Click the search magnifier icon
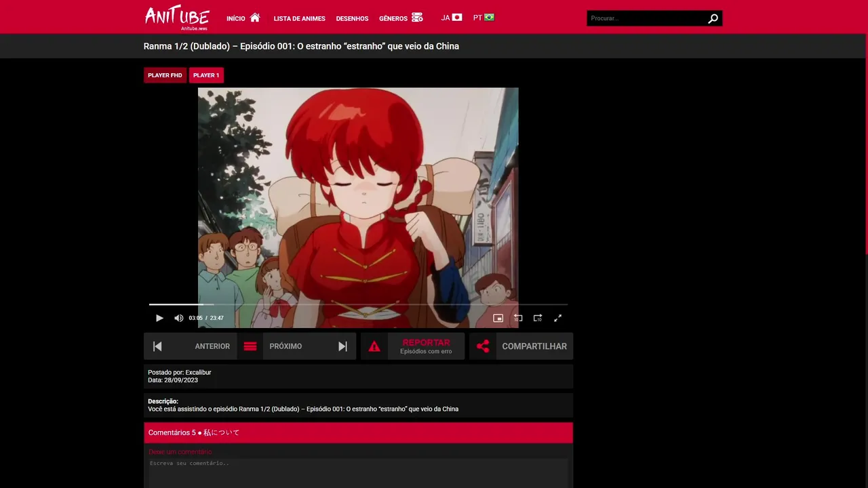 click(x=713, y=18)
